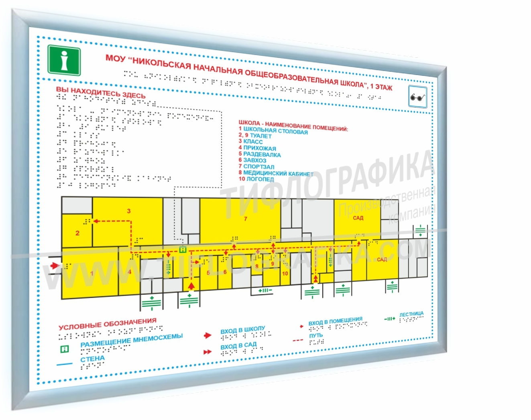Click yellow room number 3 on the plan
Screen dimensions: 531x420
point(128,211)
